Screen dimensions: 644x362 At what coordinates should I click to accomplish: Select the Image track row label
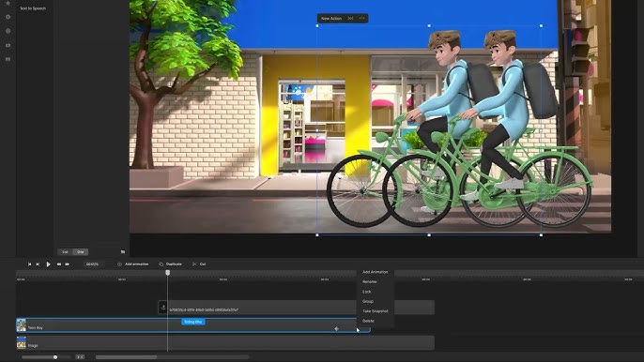[33, 345]
